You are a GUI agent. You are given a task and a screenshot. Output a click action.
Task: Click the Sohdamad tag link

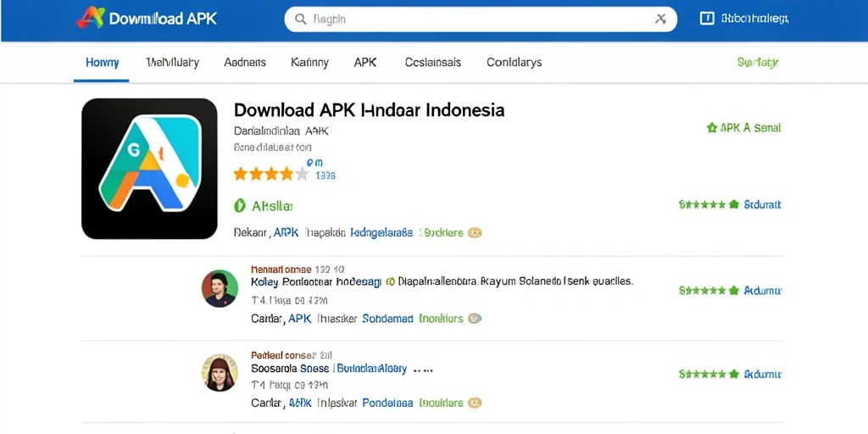tap(388, 319)
